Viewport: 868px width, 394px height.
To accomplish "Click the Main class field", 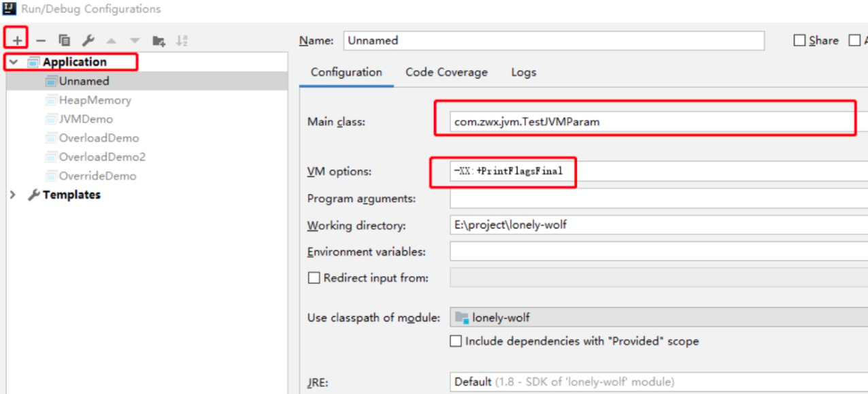I will (658, 122).
